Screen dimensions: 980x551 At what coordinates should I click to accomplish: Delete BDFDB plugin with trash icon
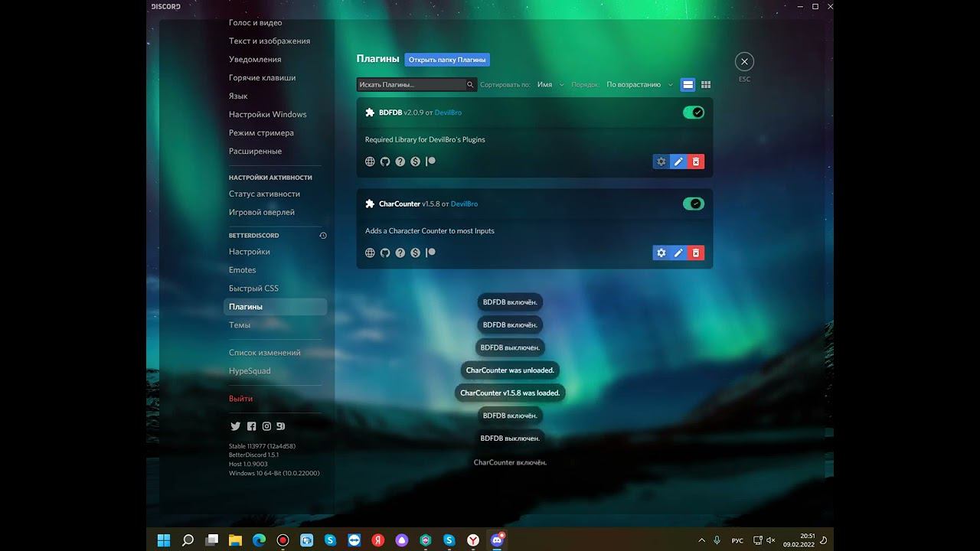tap(696, 161)
